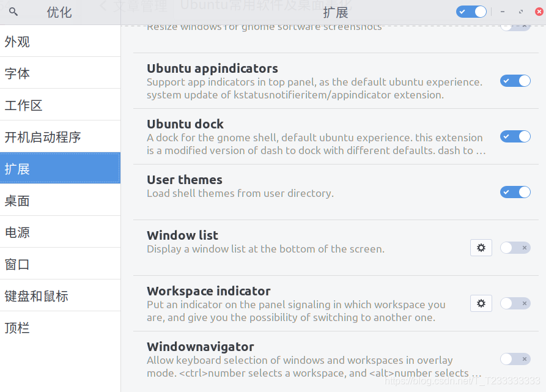Open Window list extension settings gear
The image size is (546, 392).
click(x=481, y=248)
